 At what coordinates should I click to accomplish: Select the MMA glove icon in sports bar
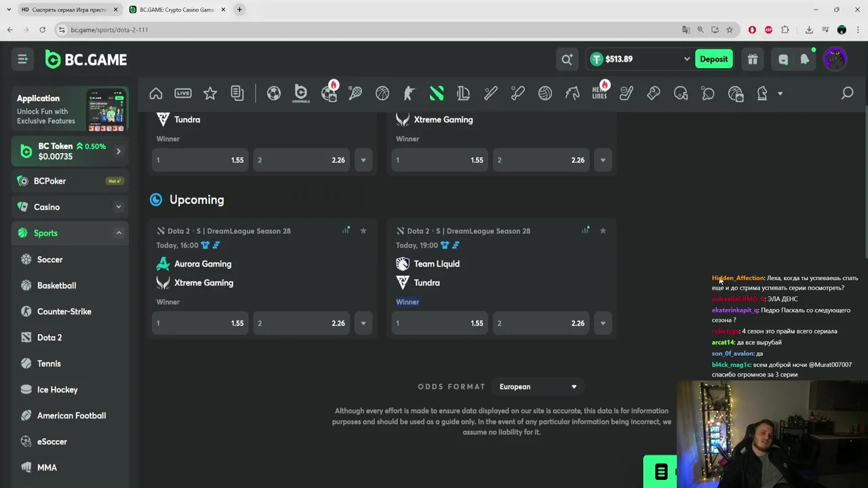click(654, 94)
